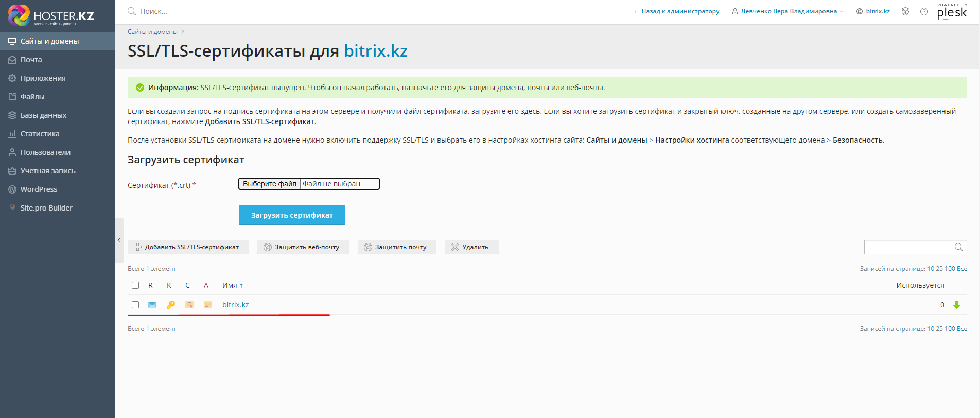Click the private key icon in the bitrix.kz row
Screen dimensions: 980x418
pos(171,305)
